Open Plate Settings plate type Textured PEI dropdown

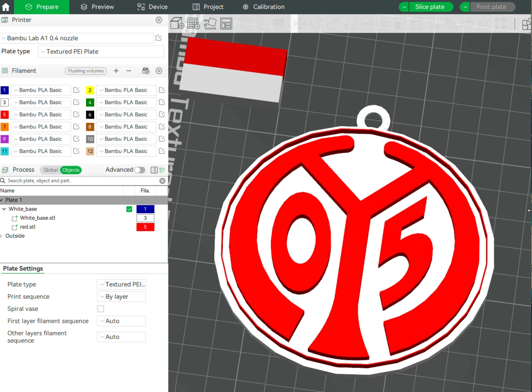click(x=121, y=284)
